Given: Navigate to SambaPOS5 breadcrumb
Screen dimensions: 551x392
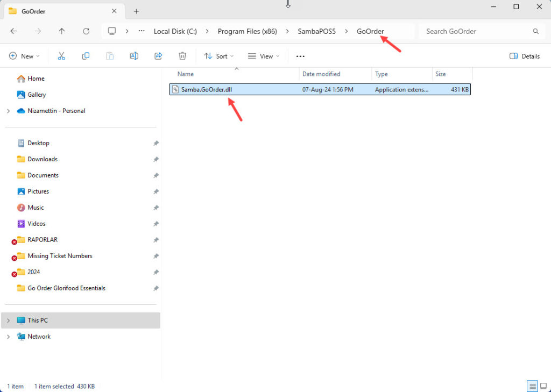Looking at the screenshot, I should pos(316,31).
